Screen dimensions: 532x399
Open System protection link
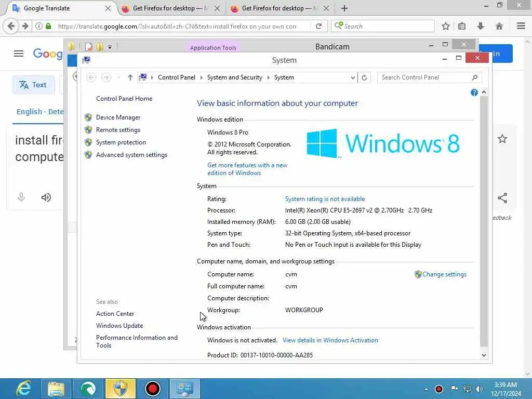point(121,142)
